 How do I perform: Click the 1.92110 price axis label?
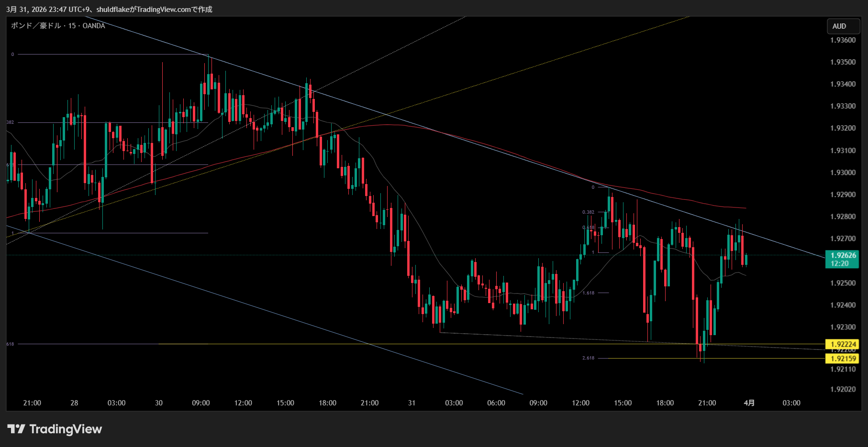843,370
